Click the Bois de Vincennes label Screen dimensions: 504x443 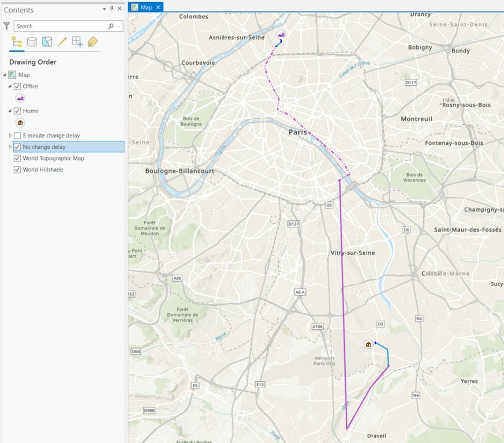click(415, 177)
